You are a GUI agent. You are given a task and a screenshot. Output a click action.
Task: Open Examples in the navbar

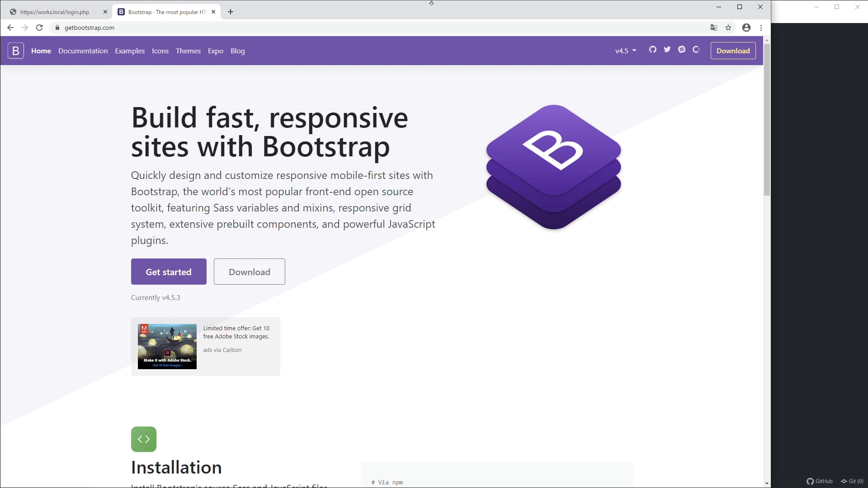click(130, 51)
